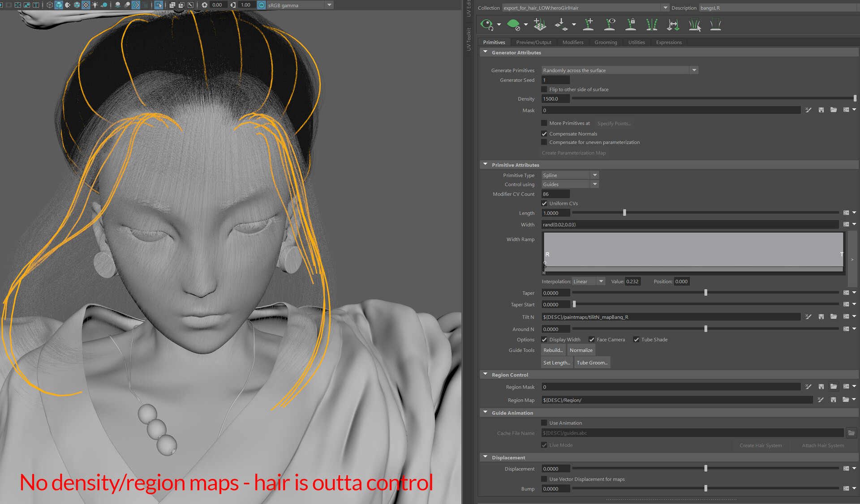Switch to the Grooming tab
The height and width of the screenshot is (504, 860).
point(606,43)
